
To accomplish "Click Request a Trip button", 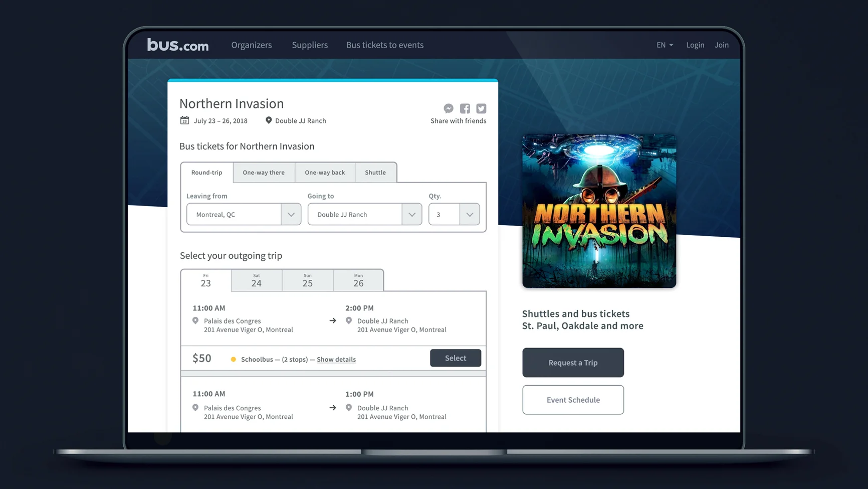I will 573,363.
